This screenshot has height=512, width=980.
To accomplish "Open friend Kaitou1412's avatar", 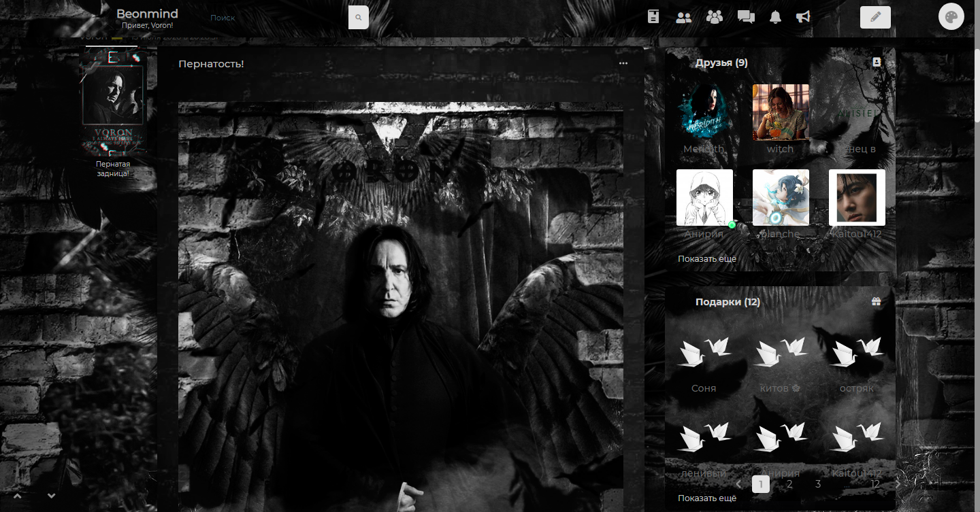I will 857,197.
